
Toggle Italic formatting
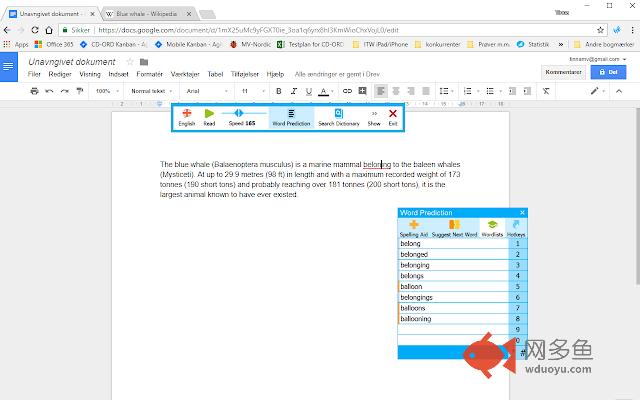[x=293, y=91]
